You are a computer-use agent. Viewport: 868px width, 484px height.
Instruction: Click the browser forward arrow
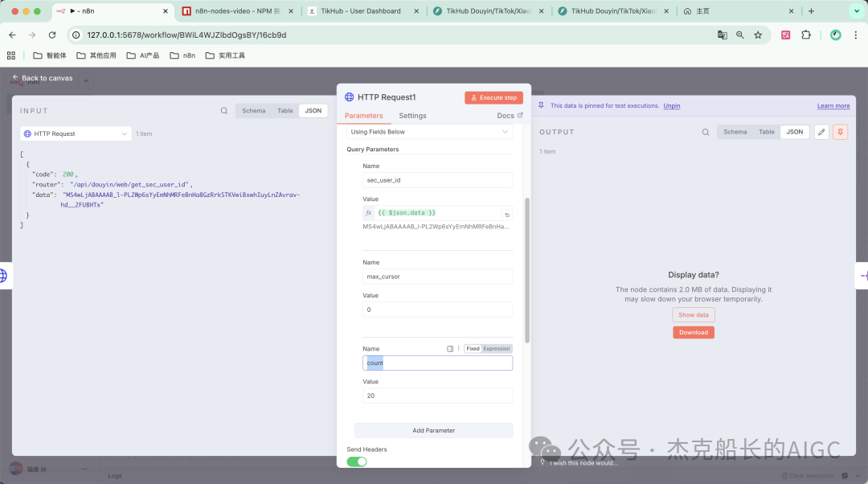pos(32,35)
